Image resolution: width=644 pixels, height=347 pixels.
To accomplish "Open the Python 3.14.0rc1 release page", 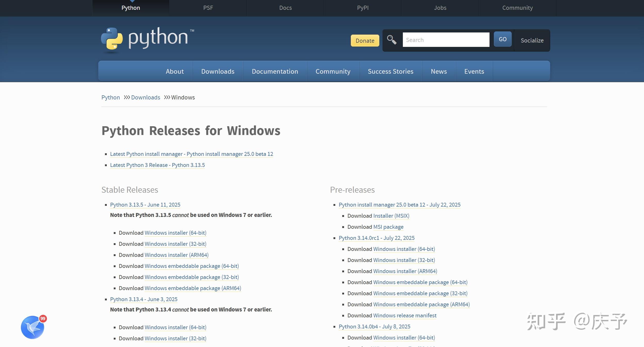I will 376,238.
